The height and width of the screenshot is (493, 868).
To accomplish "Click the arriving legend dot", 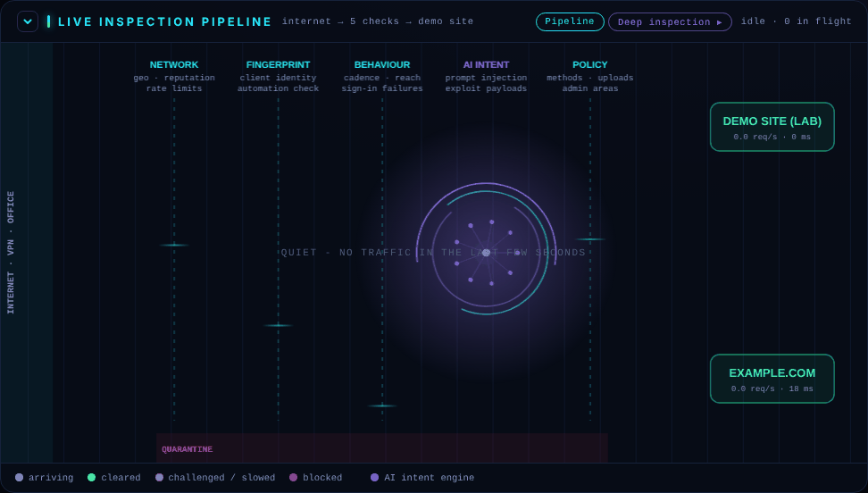I will [20, 478].
